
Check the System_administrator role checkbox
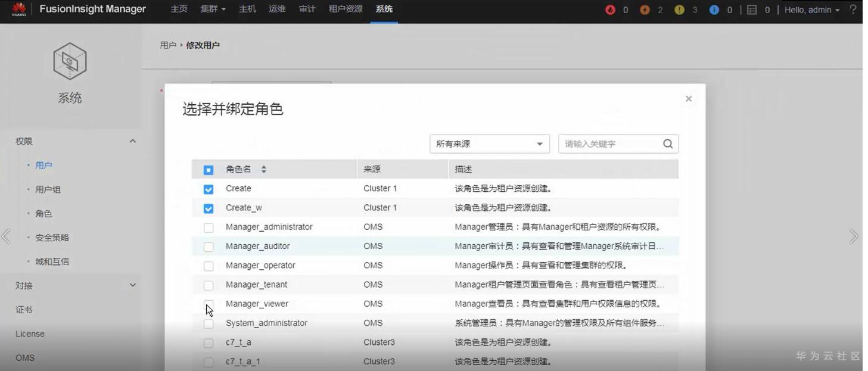[x=209, y=324]
